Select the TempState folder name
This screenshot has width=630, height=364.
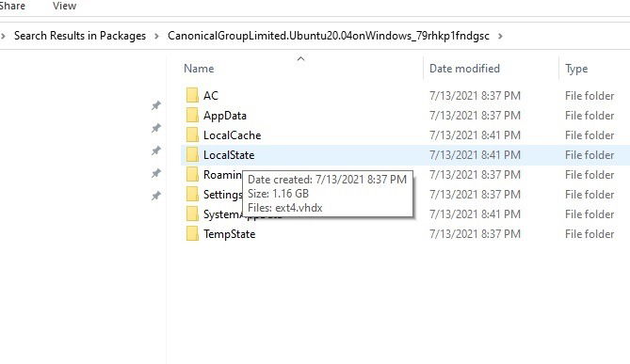point(230,234)
